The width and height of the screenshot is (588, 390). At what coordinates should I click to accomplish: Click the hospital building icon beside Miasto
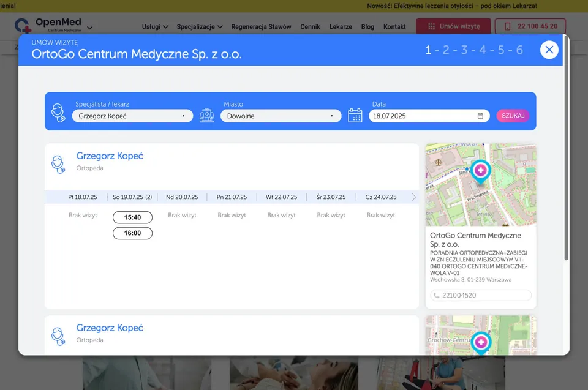(207, 115)
